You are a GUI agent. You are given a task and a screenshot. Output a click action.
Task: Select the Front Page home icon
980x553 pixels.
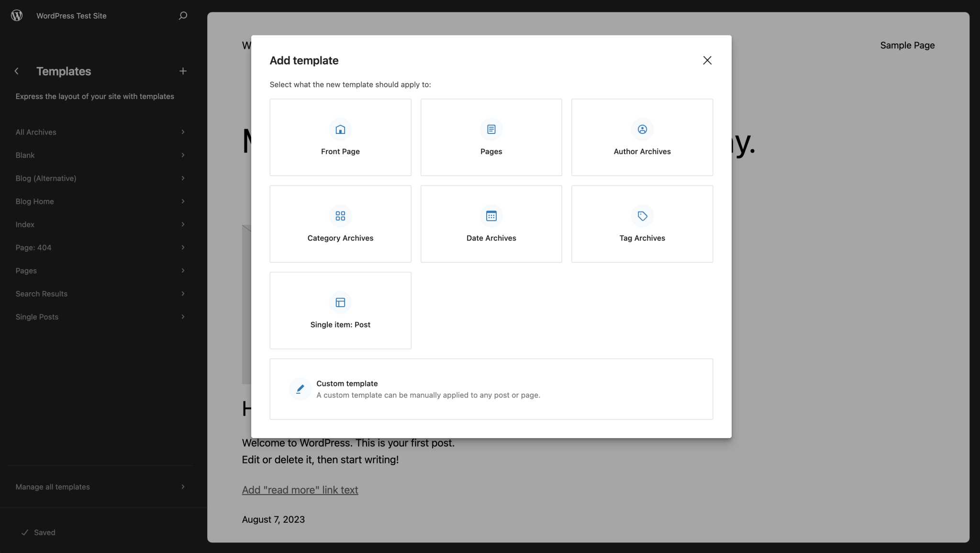(340, 129)
